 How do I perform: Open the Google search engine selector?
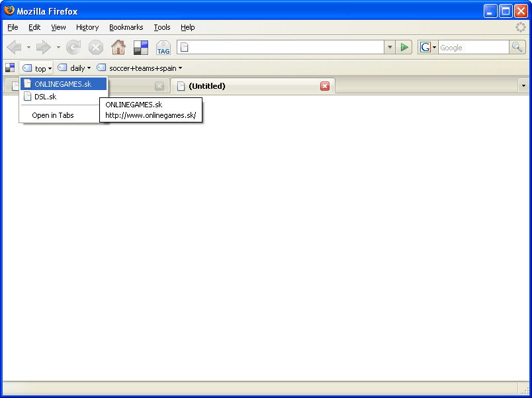428,47
